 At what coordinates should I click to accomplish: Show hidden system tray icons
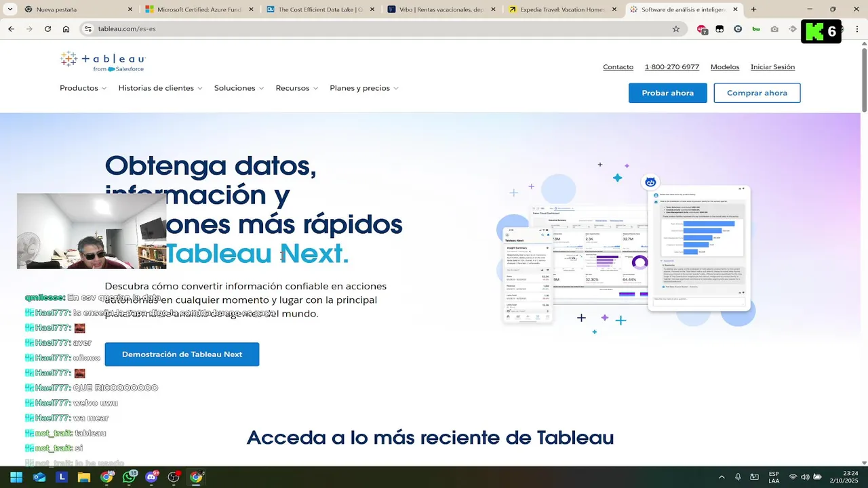coord(722,477)
